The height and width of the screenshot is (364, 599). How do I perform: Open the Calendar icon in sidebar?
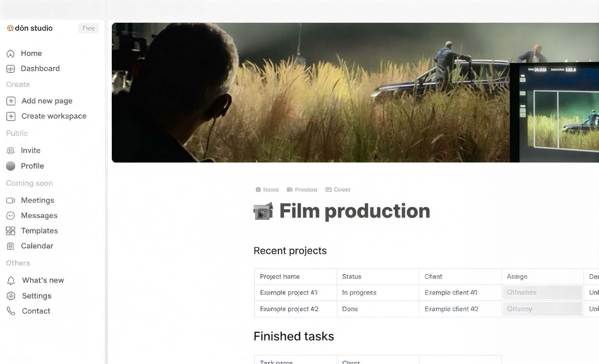(11, 246)
